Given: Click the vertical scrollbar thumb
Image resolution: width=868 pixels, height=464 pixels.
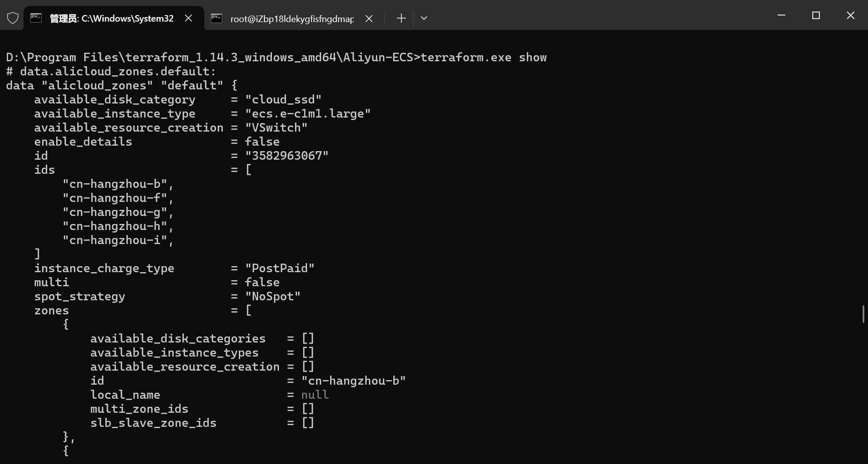Looking at the screenshot, I should (863, 314).
